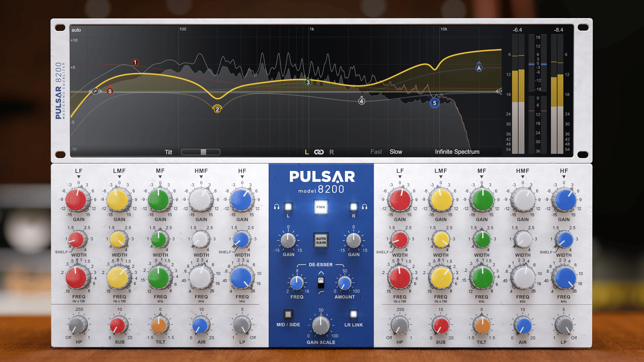Screen dimensions: 644x362
Task: Click right blue AIR knob
Action: [x=523, y=325]
